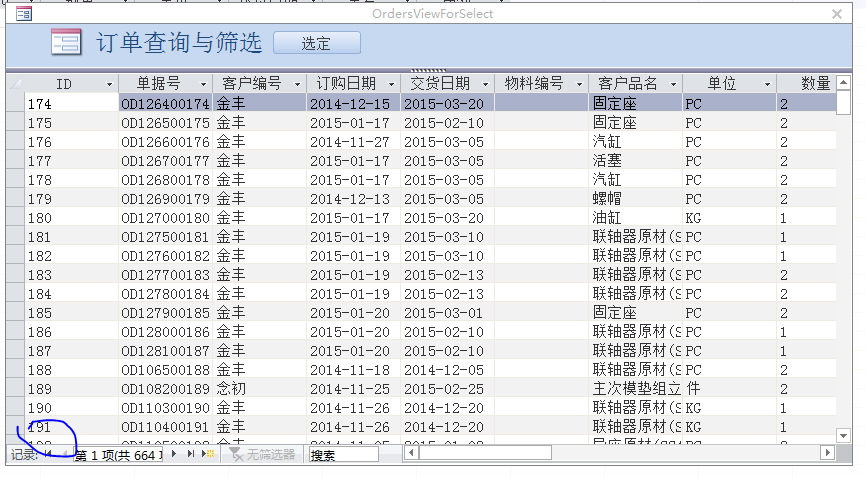Open the 交货日期 column filter dropdown
The image size is (866, 478).
[x=484, y=84]
